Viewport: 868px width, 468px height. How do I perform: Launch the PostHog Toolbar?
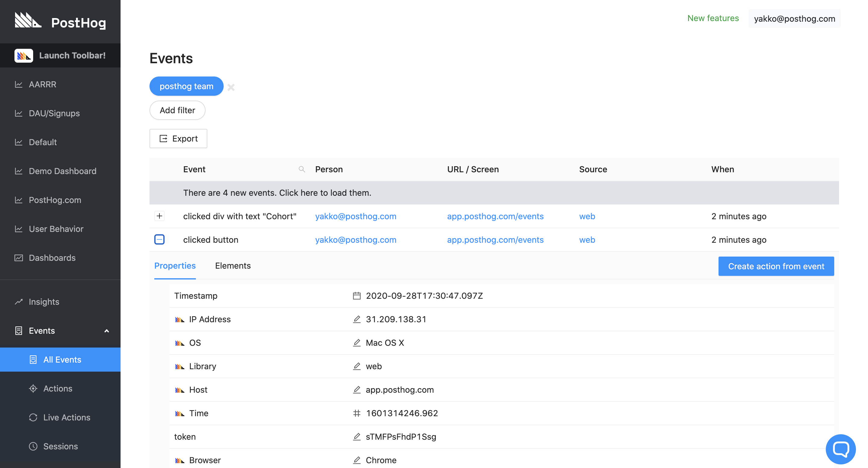point(60,55)
